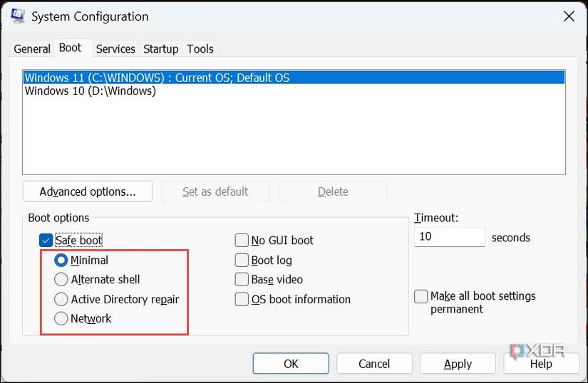Go to the Startup tab

coord(160,49)
